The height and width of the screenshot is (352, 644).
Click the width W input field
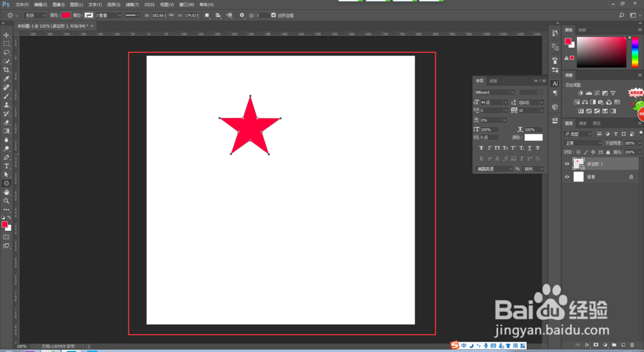click(158, 15)
